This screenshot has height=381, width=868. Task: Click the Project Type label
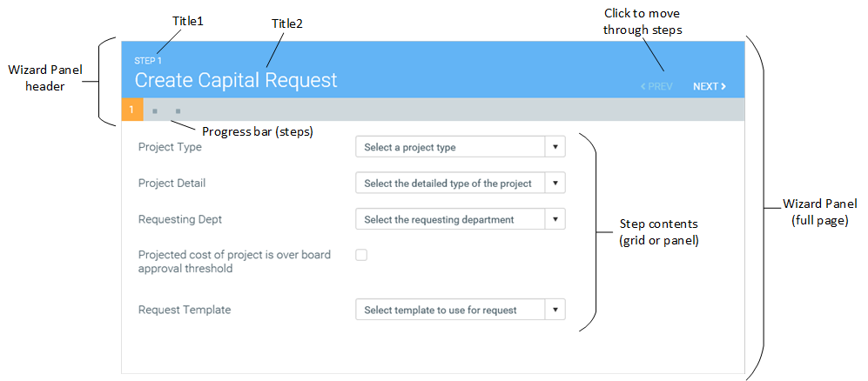coord(170,147)
